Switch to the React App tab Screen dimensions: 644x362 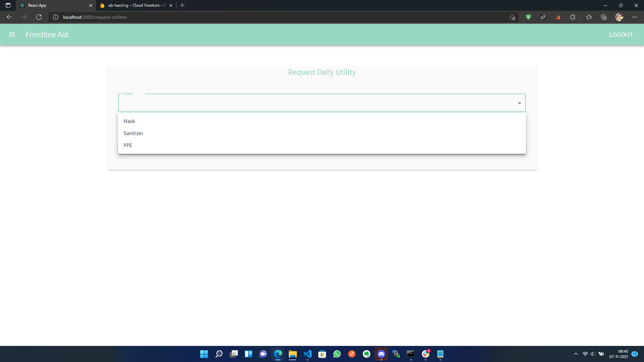click(x=54, y=5)
